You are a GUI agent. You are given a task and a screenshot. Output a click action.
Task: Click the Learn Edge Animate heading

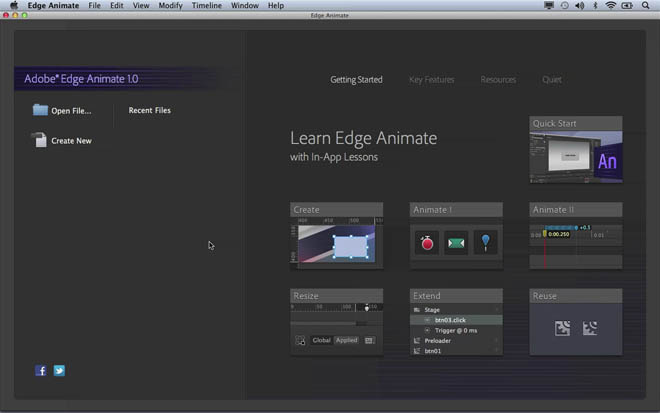click(x=364, y=138)
